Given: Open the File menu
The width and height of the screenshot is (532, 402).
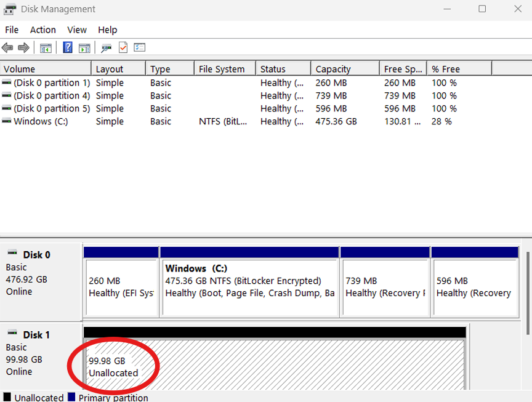Looking at the screenshot, I should tap(11, 30).
